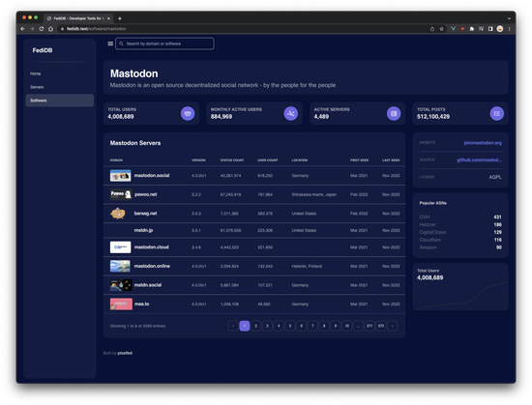
Task: Go to the previous page arrow in pagination
Action: pos(233,326)
